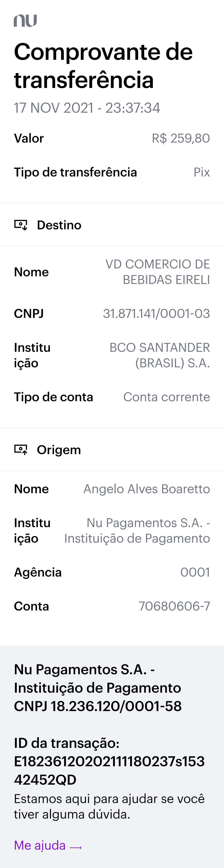224x868 pixels.
Task: Click the transaction ID code text
Action: click(109, 770)
